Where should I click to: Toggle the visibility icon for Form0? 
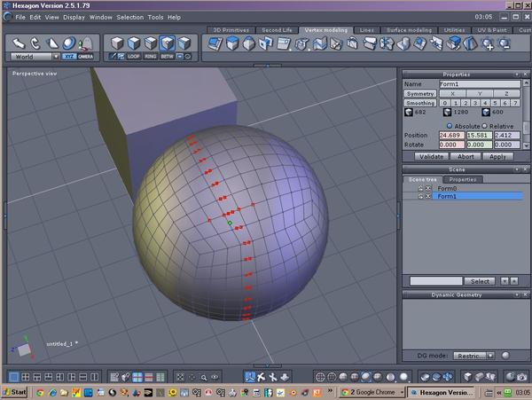tap(420, 188)
